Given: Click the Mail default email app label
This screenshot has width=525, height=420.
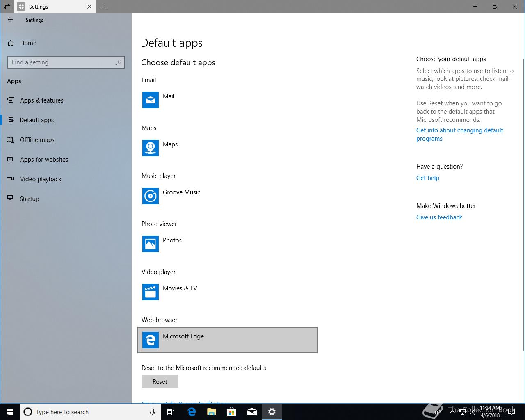Looking at the screenshot, I should [169, 96].
